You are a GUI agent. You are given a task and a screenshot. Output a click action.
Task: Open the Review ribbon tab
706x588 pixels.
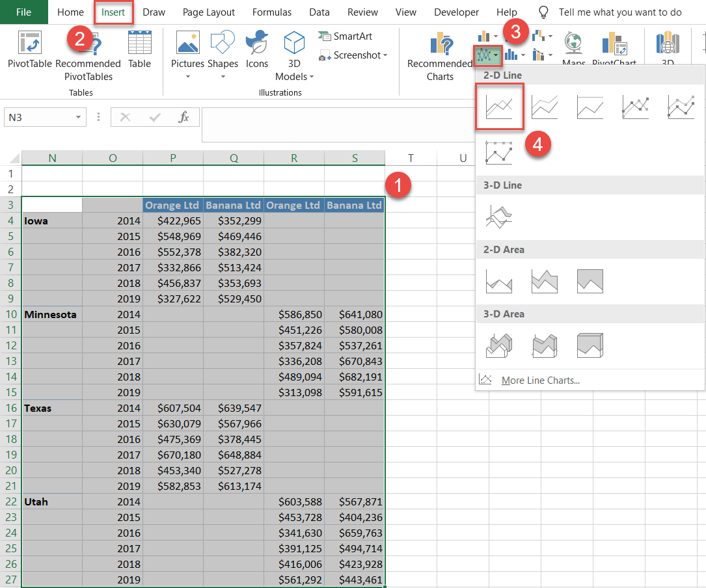362,12
